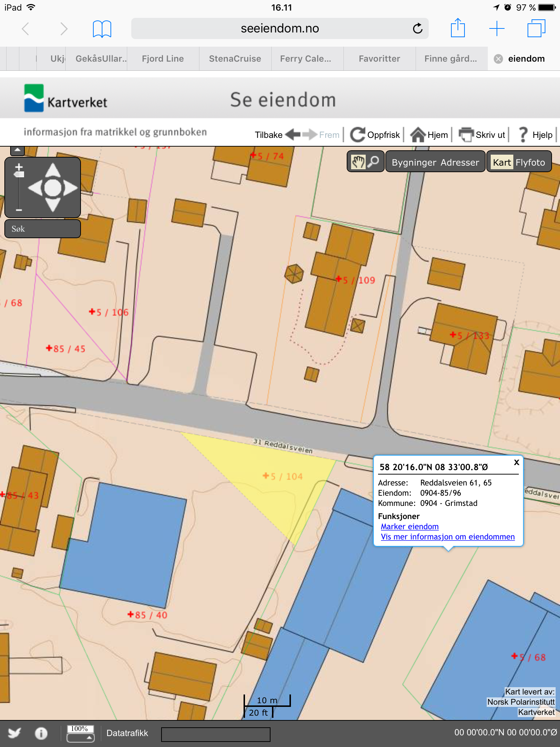Open the StenaCruise browser tab
This screenshot has height=747, width=560.
(235, 59)
